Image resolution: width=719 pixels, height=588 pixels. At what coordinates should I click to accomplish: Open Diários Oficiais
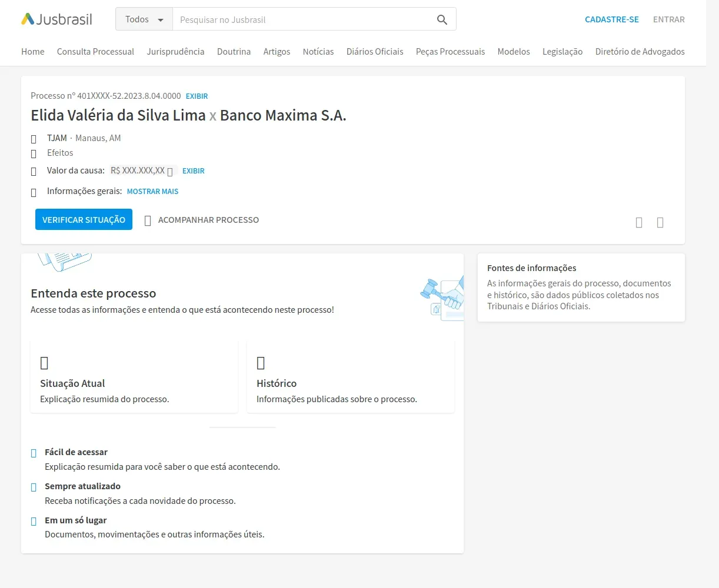(375, 52)
